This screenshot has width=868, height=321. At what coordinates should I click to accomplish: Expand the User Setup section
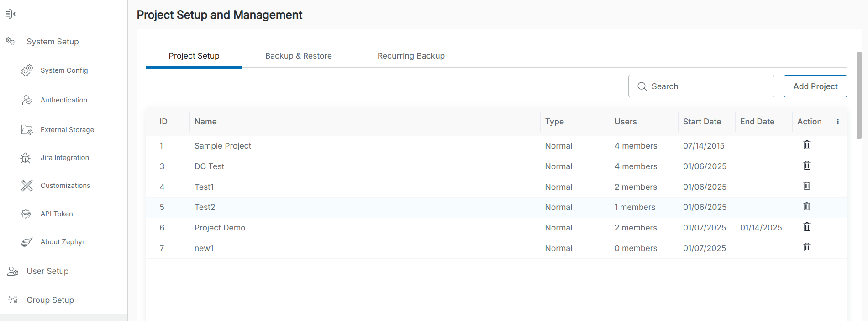47,271
